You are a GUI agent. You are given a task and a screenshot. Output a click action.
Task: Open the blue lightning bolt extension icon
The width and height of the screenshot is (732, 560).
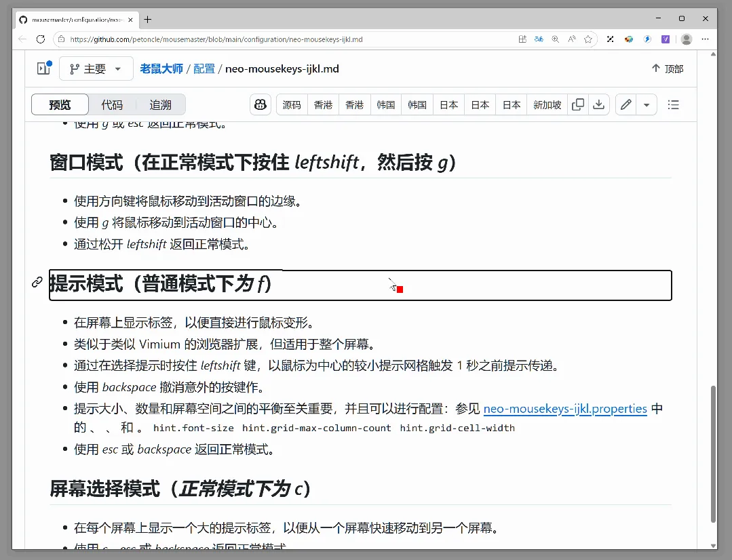[x=647, y=39]
